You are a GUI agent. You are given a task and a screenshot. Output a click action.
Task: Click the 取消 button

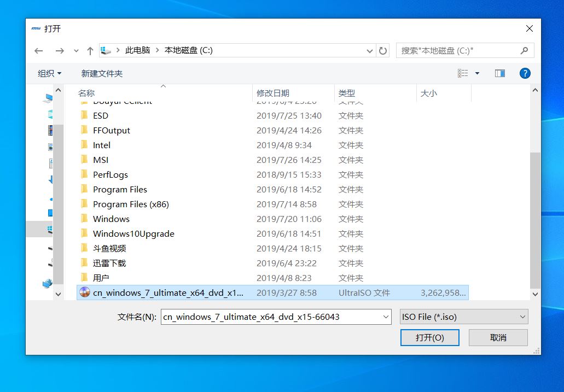(498, 337)
